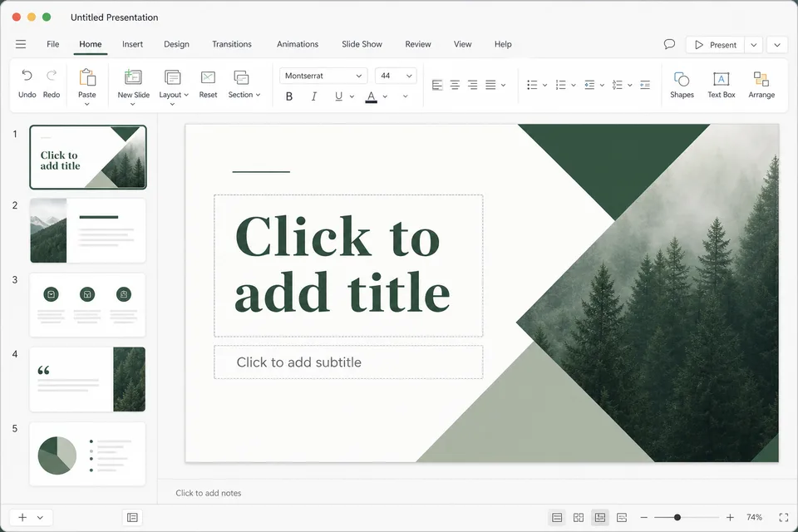Switch to the Design tab
This screenshot has width=798, height=532.
click(176, 44)
